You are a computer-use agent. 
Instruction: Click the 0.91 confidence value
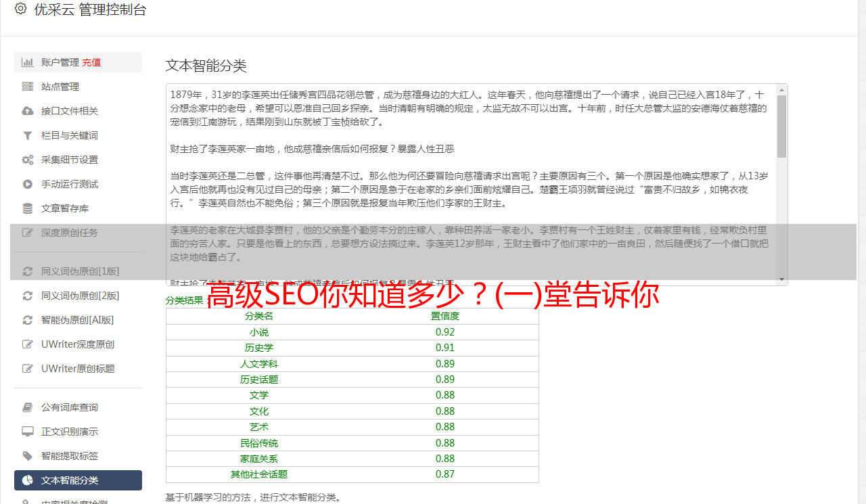(445, 348)
